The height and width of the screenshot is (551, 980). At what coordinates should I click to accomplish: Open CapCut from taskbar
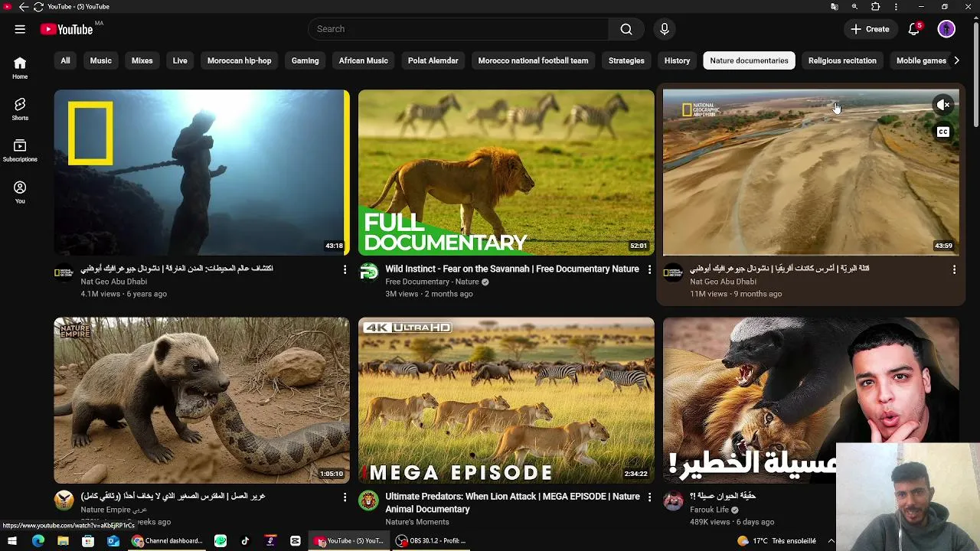(x=295, y=541)
